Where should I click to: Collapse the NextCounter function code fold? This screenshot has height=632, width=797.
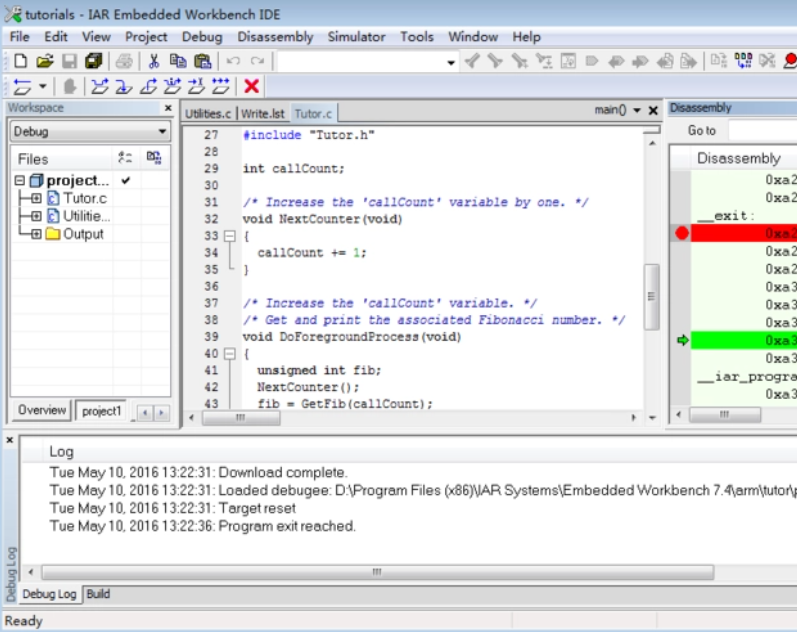tap(229, 236)
